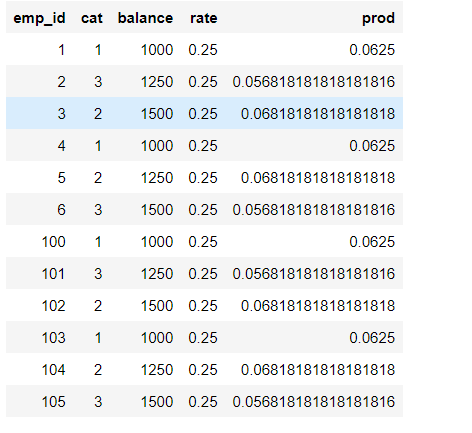Image resolution: width=472 pixels, height=433 pixels.
Task: Select emp_id cell with value 2
Action: point(61,82)
